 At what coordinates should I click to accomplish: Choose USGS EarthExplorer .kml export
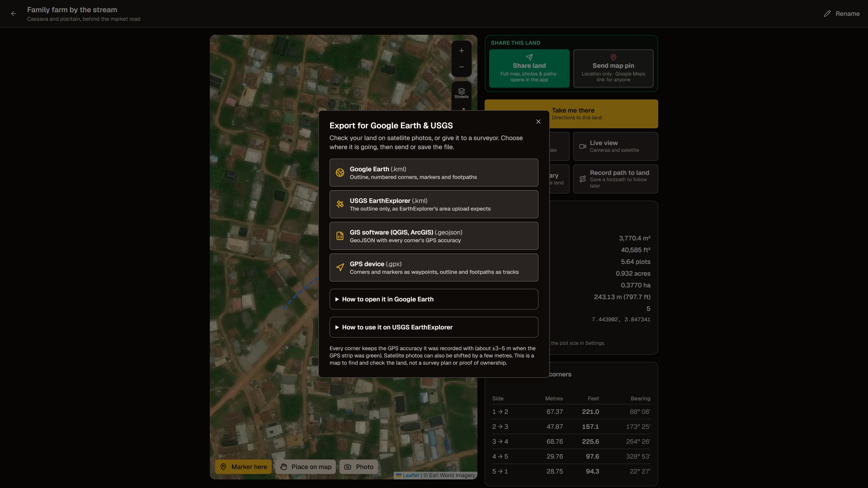pos(434,204)
